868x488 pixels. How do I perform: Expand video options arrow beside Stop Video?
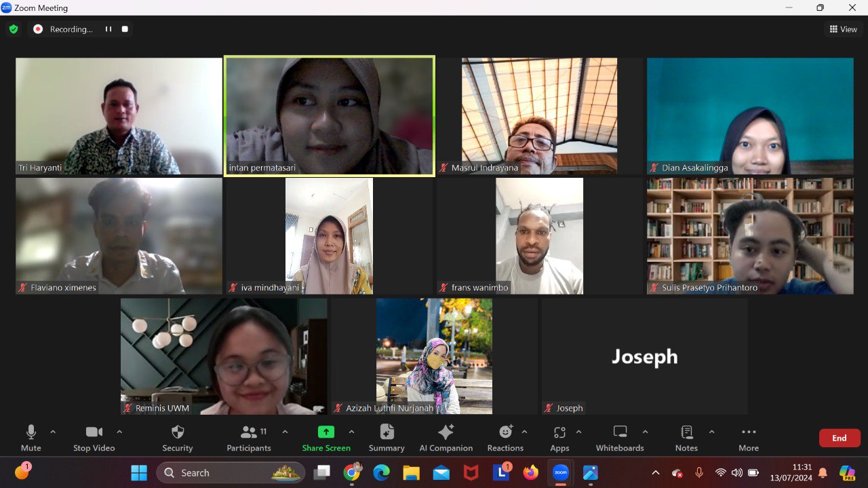click(119, 432)
